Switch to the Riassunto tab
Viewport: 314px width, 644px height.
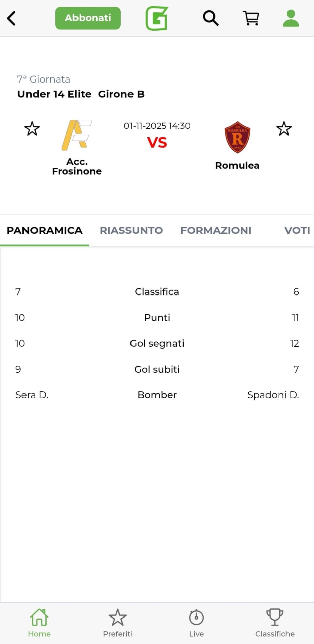point(131,230)
